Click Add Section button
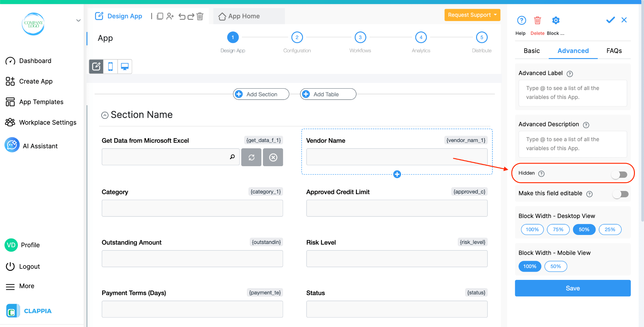Screen dimensions: 644x327 [x=261, y=94]
